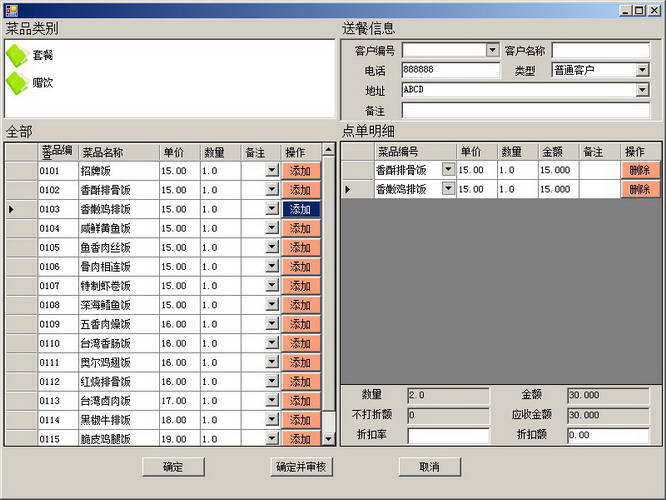Open 备注 dropdown for row 0105
The height and width of the screenshot is (500, 666).
(x=272, y=247)
